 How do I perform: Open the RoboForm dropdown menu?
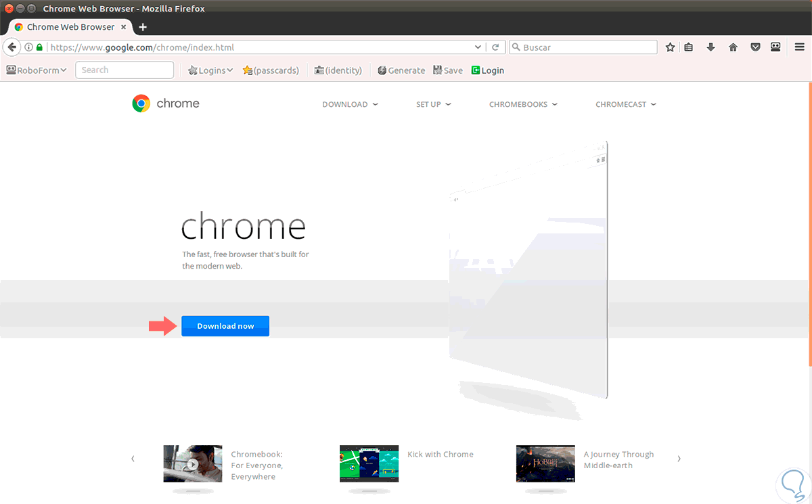37,70
